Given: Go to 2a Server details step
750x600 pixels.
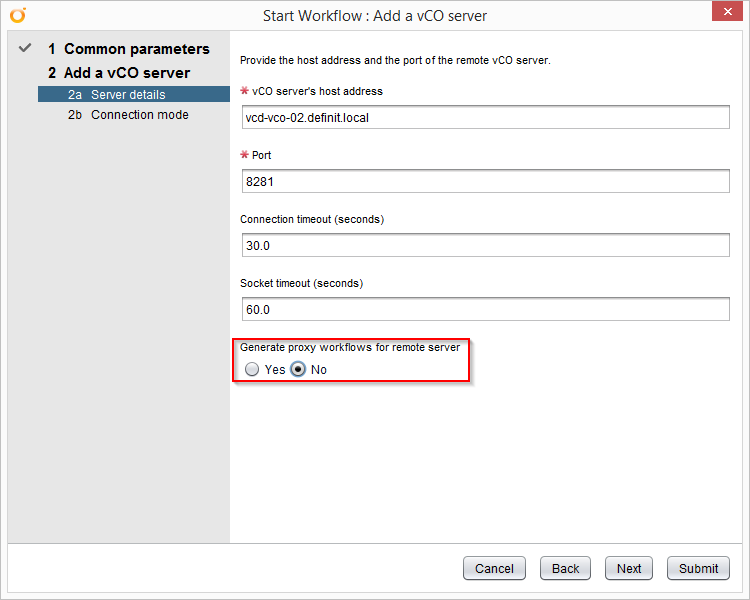Looking at the screenshot, I should click(127, 95).
